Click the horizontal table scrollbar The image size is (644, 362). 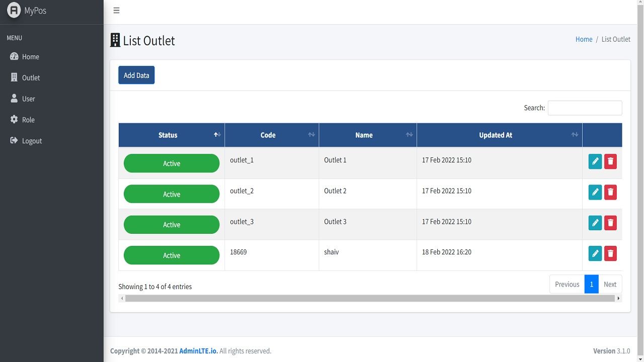tap(370, 299)
